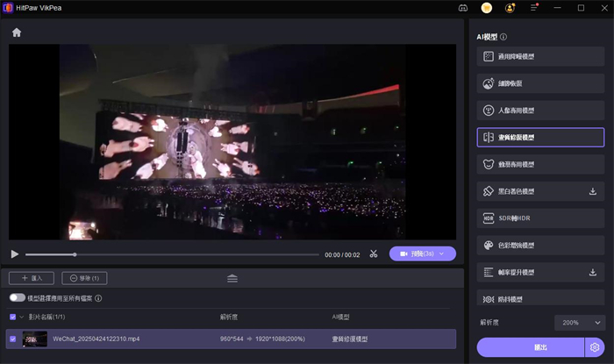Open the 解析度 200% dropdown

579,323
